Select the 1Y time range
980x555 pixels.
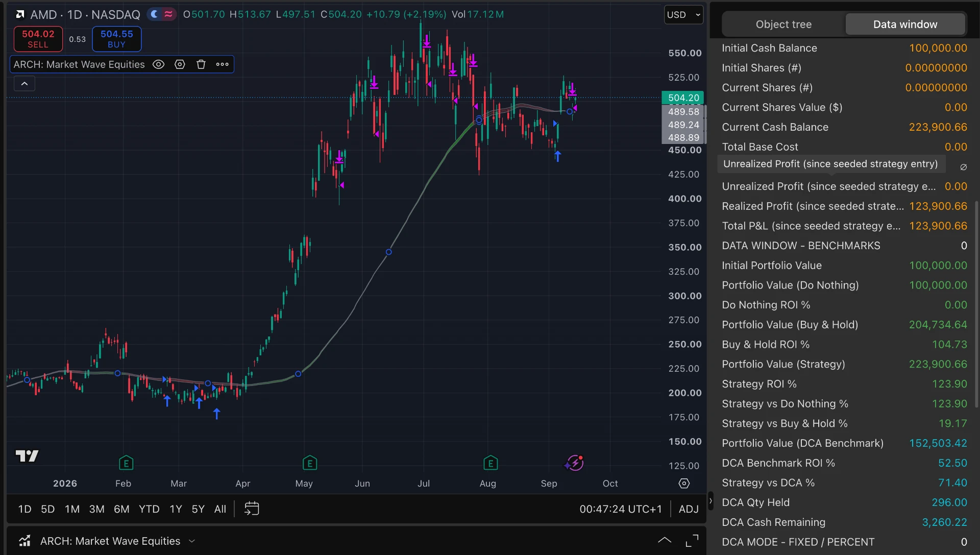click(176, 509)
